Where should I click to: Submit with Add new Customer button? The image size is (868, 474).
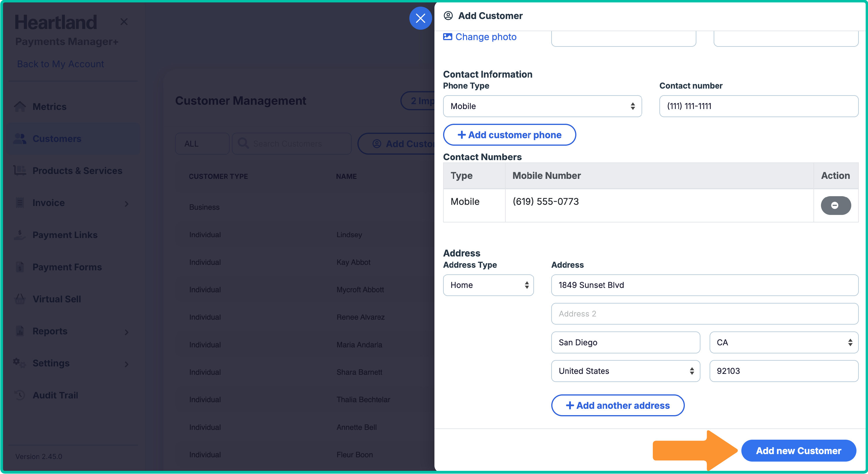(x=798, y=450)
